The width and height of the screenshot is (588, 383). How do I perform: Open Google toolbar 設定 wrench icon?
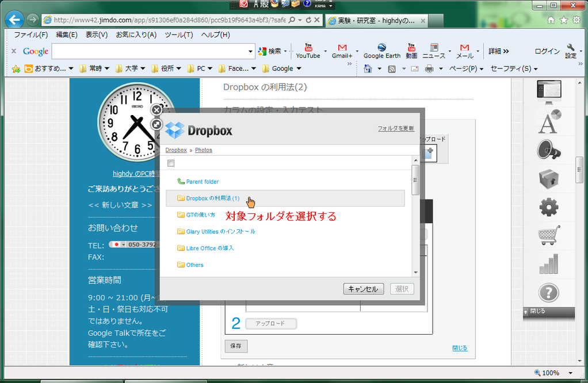click(x=571, y=51)
